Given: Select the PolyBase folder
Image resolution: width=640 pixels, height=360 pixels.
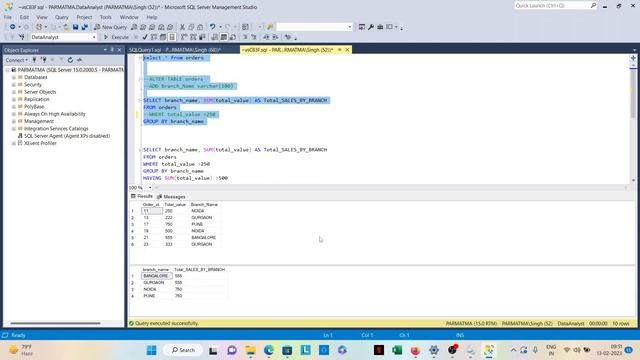Looking at the screenshot, I should (34, 107).
